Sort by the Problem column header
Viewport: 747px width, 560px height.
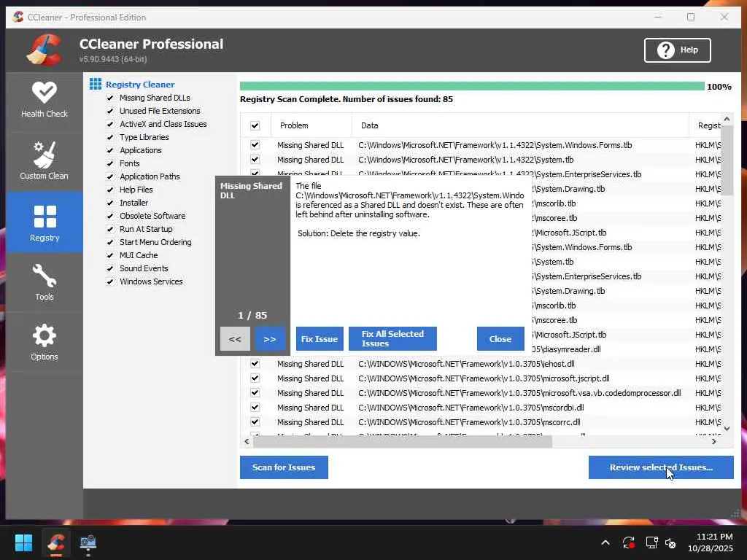[x=311, y=125]
